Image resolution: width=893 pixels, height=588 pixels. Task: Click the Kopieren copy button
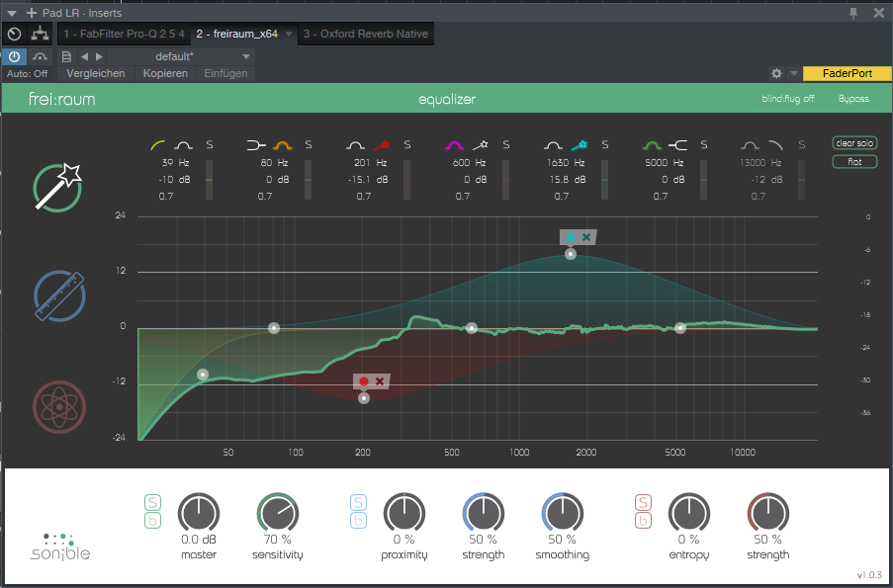point(165,73)
